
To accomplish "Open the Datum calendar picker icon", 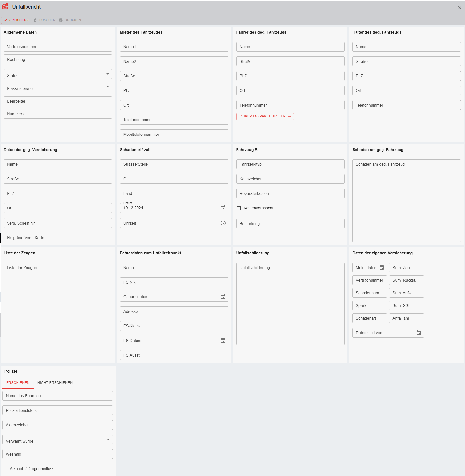I will pyautogui.click(x=223, y=208).
